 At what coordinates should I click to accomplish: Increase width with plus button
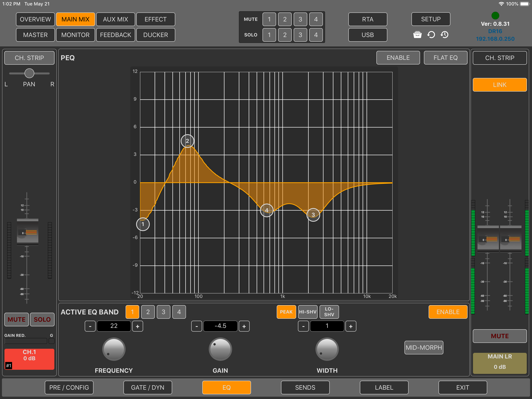(x=351, y=326)
